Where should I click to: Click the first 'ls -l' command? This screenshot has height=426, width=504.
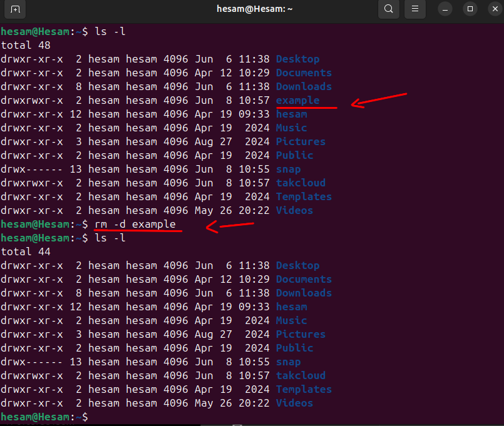110,31
